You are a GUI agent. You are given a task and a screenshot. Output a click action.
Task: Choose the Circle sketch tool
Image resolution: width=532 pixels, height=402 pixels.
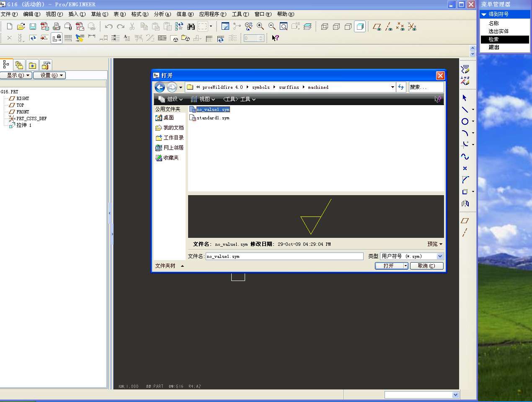[465, 121]
